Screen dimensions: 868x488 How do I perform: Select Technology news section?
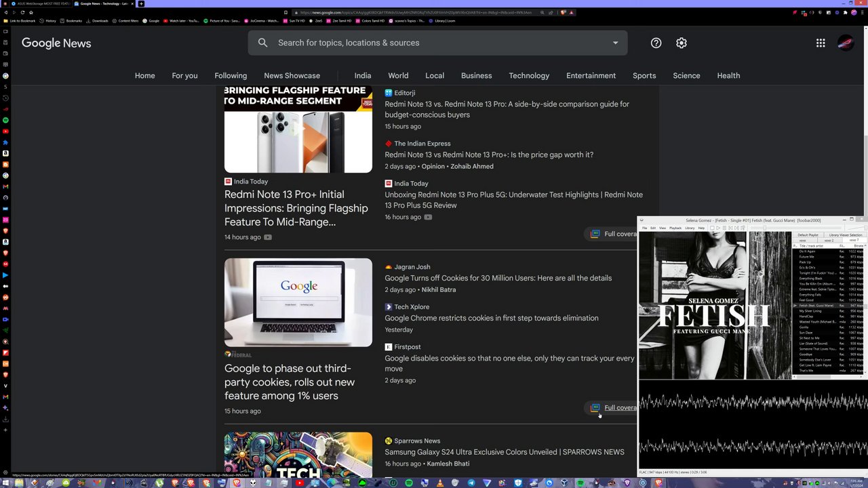point(529,75)
